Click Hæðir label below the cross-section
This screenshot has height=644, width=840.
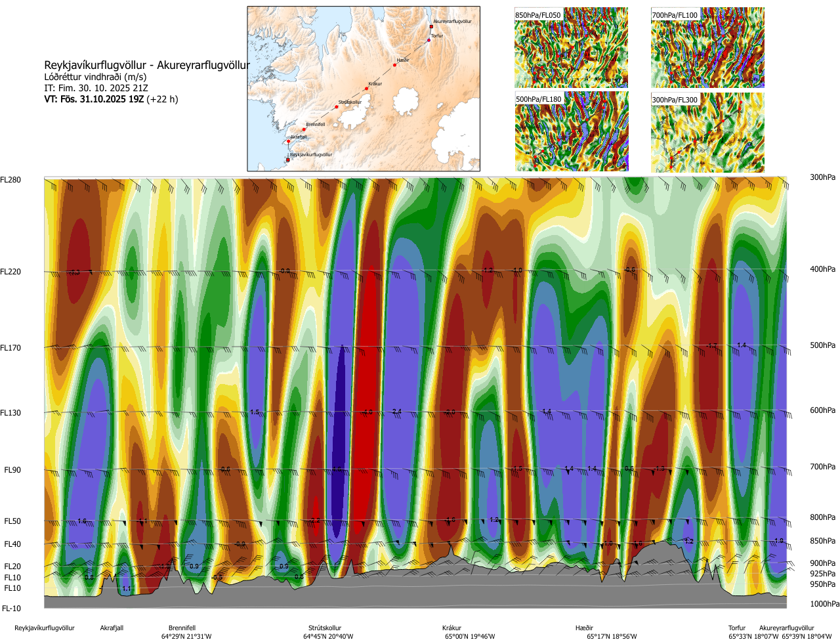click(x=584, y=628)
